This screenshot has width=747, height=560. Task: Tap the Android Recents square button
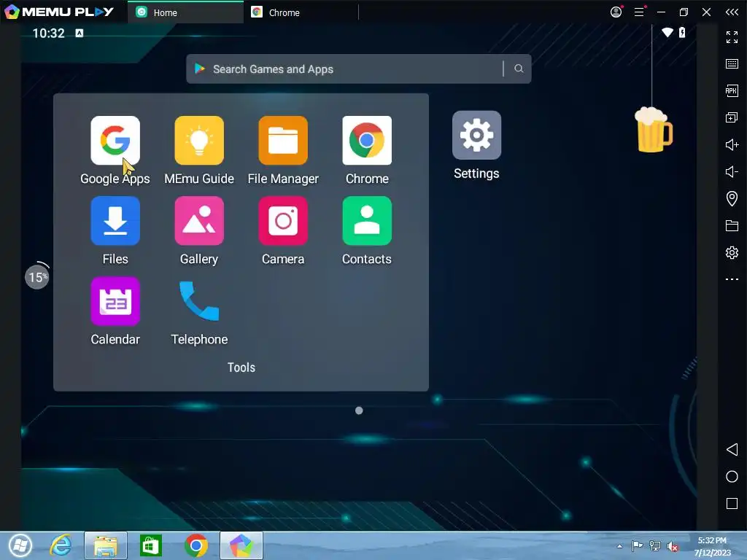pos(732,503)
